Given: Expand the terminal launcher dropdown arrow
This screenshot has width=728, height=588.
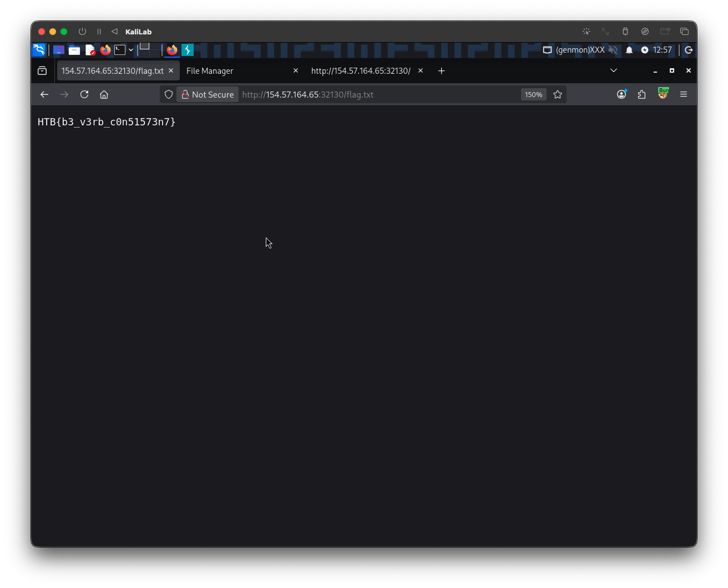Looking at the screenshot, I should point(131,50).
